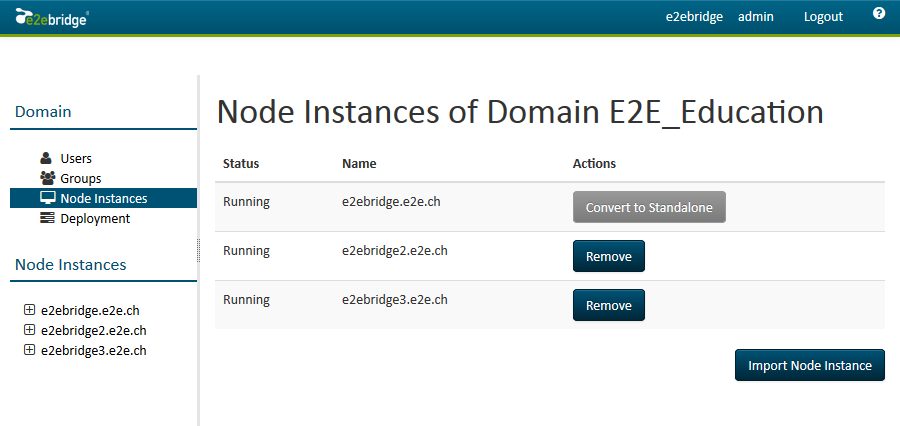900x426 pixels.
Task: Remove the e2ebridge3.e2e.ch node instance
Action: coord(608,305)
